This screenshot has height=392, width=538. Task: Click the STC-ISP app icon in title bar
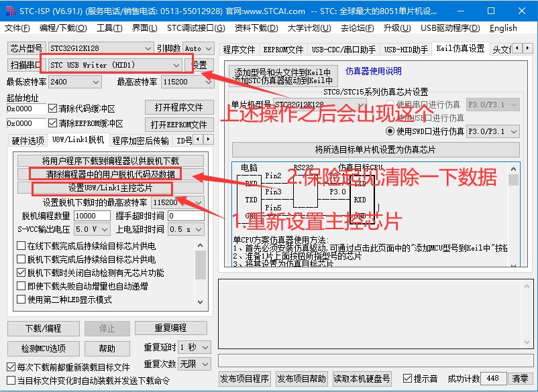tap(9, 11)
